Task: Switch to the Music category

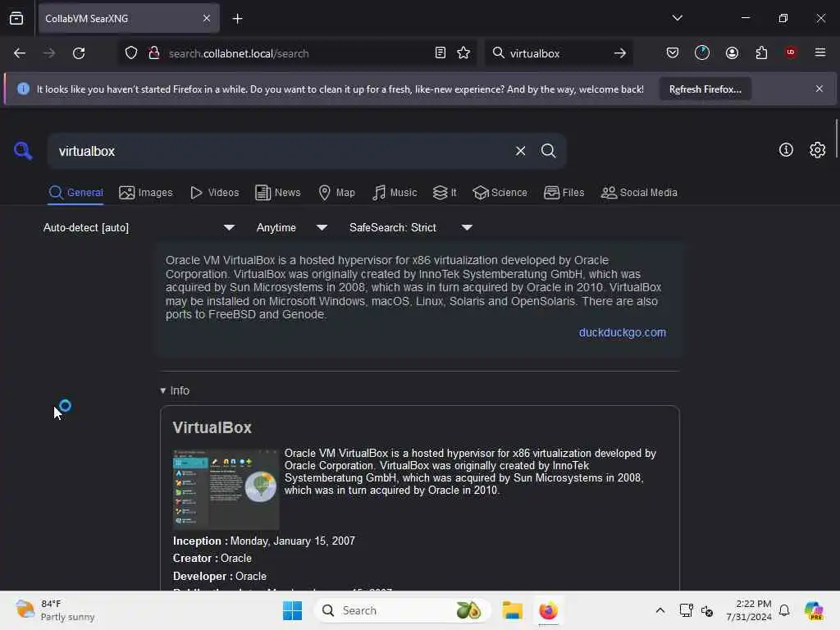Action: (395, 192)
